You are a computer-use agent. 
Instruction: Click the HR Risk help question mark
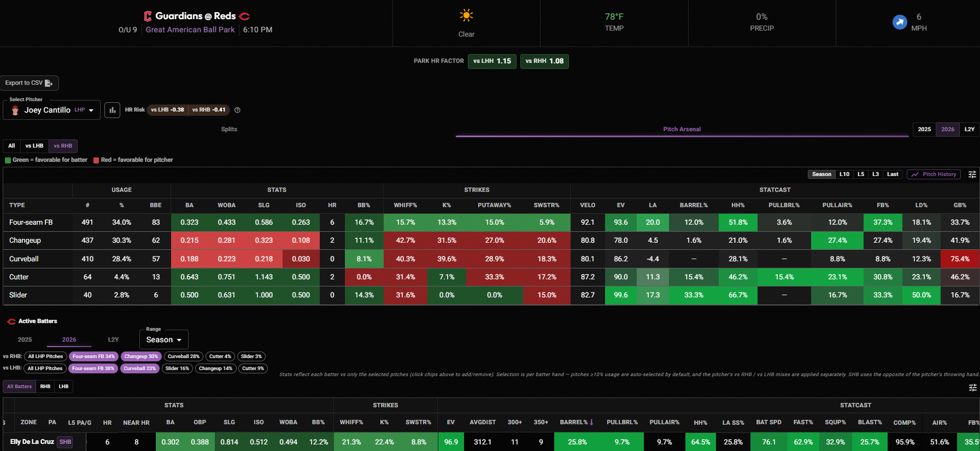coord(237,110)
